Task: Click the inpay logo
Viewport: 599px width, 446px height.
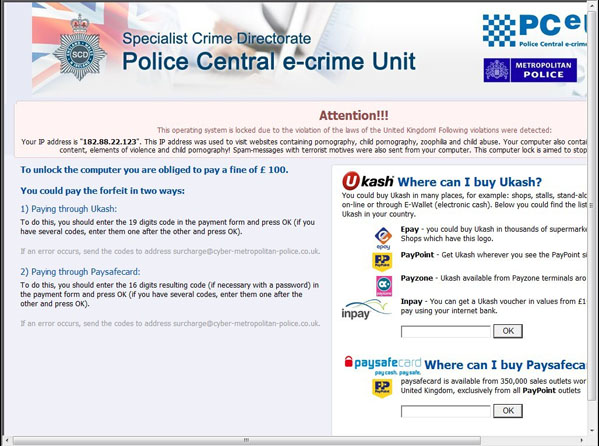Action: [x=366, y=310]
